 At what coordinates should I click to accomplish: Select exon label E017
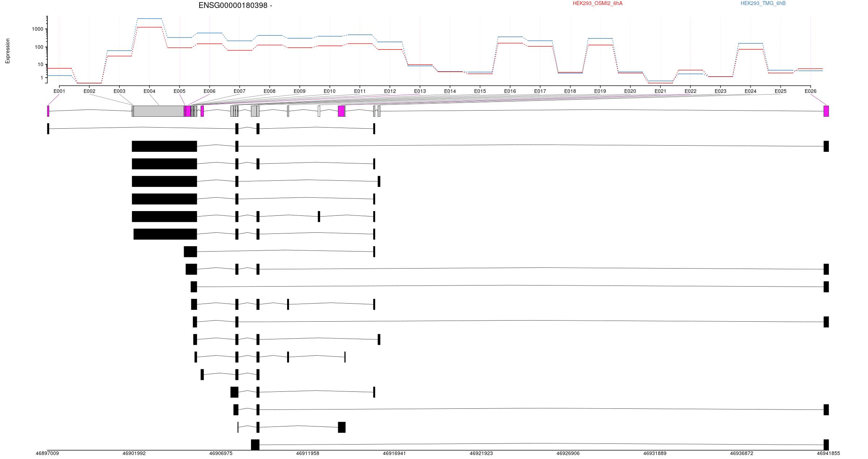click(x=540, y=91)
